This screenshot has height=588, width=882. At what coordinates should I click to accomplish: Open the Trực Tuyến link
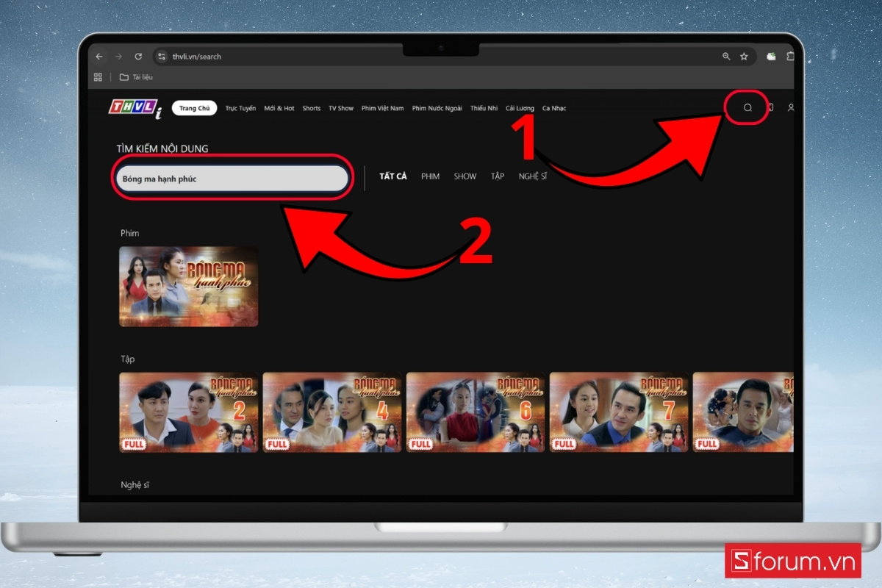239,108
